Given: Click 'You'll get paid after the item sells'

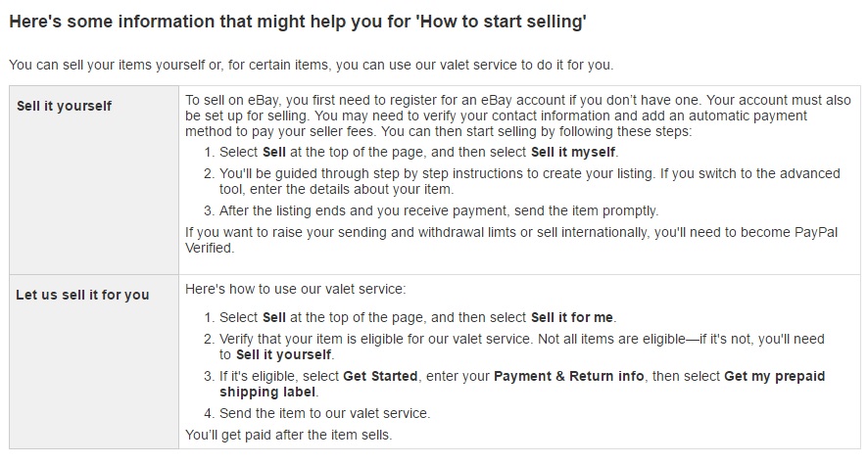Looking at the screenshot, I should (x=289, y=434).
